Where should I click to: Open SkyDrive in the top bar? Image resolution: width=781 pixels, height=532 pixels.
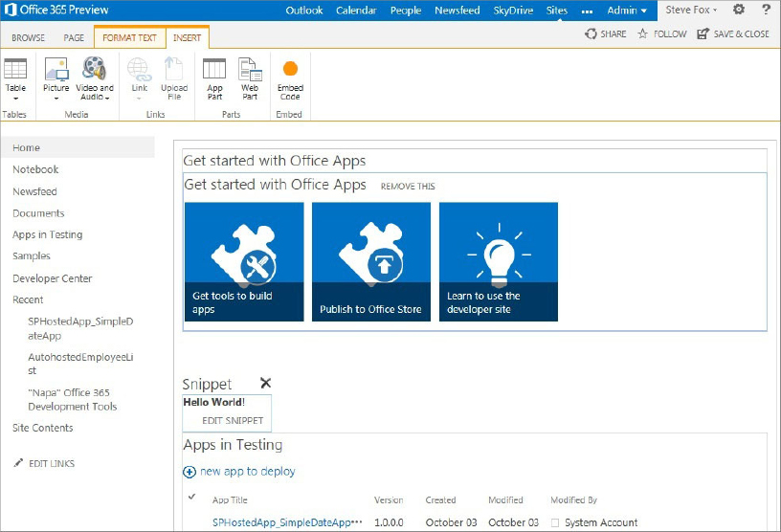(x=513, y=10)
